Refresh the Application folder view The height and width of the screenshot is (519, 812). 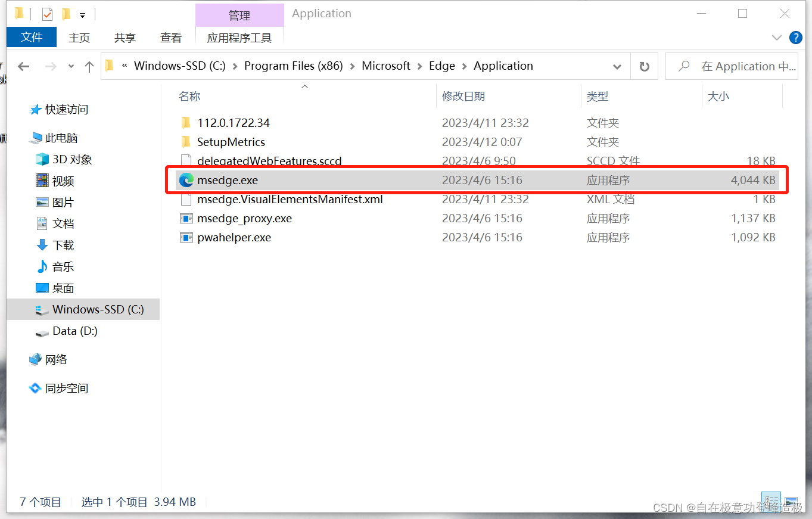click(644, 66)
